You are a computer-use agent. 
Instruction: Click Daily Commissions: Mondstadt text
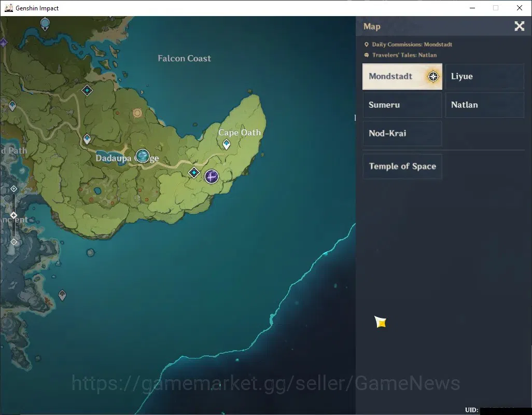(412, 45)
